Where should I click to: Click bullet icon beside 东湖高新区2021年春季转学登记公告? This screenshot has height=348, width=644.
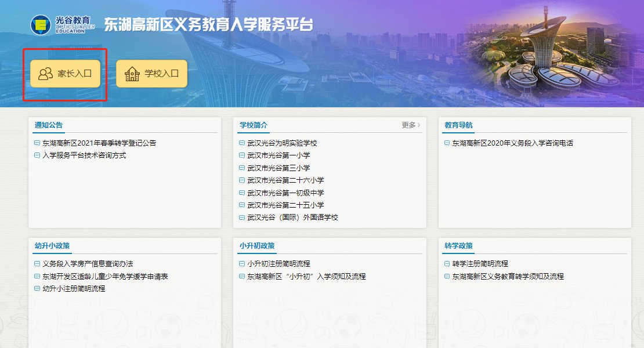[37, 143]
